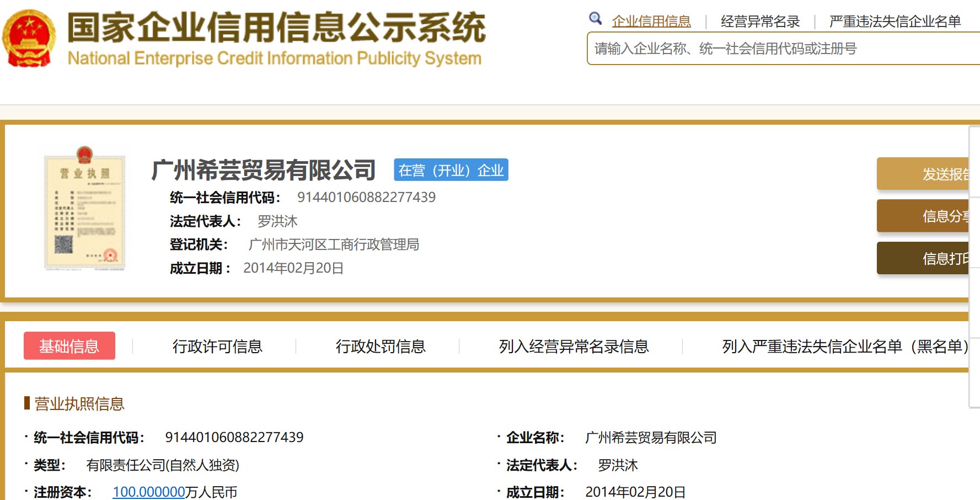Click the 国家企业信用信息公示系统 site title

coord(276,28)
